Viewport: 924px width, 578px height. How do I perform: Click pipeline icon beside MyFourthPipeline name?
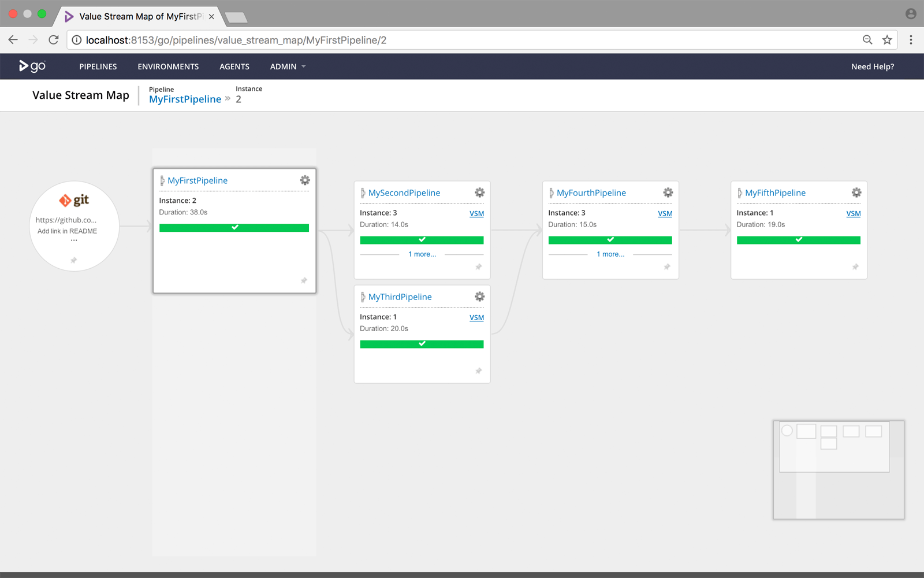coord(551,192)
